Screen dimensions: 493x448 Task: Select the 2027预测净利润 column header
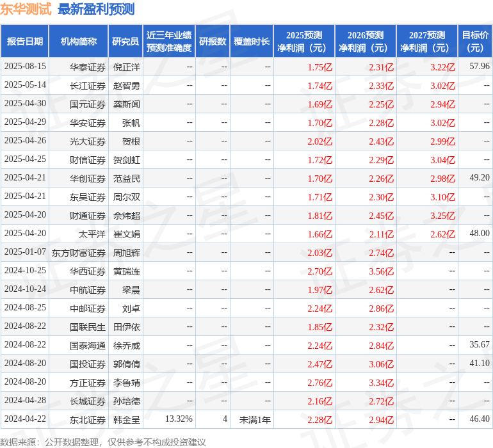click(x=427, y=42)
